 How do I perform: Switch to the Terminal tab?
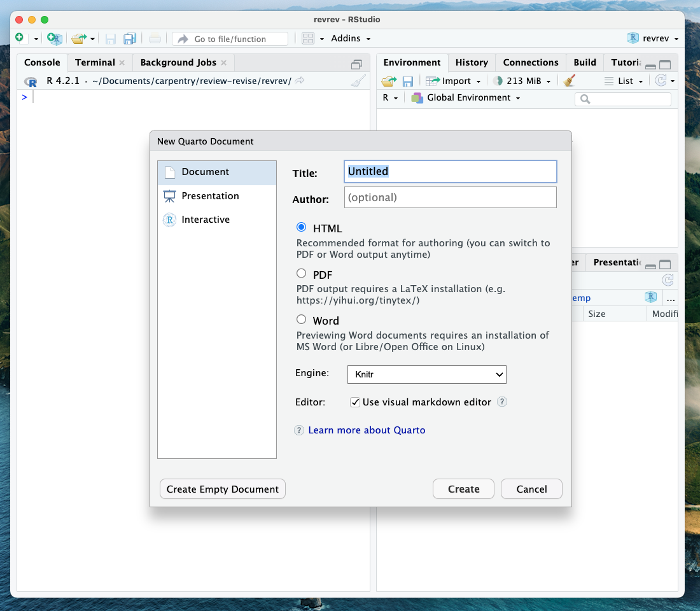pyautogui.click(x=95, y=62)
